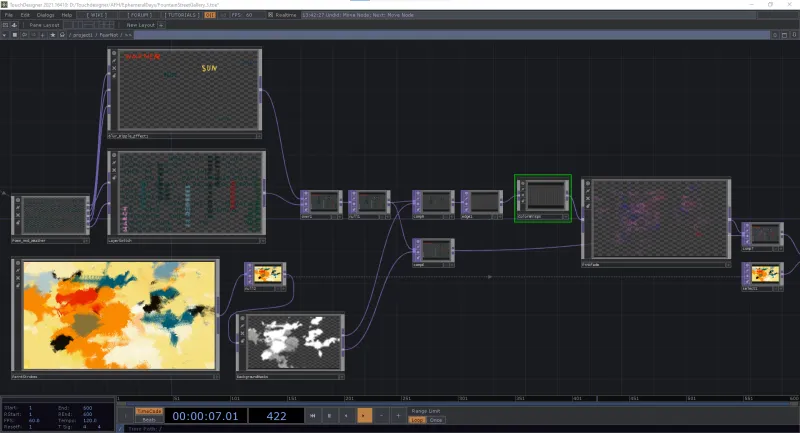Screen dimensions: 800x433
Task: Toggle the Loop range limit option
Action: tap(417, 420)
